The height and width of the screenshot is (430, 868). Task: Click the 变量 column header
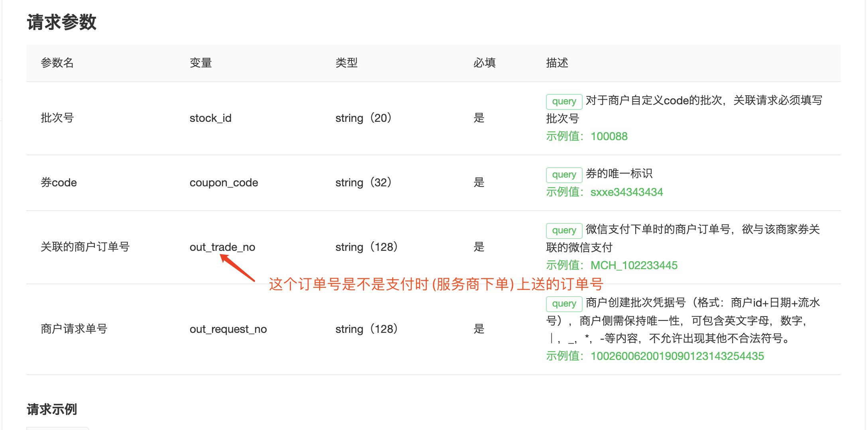pos(201,63)
